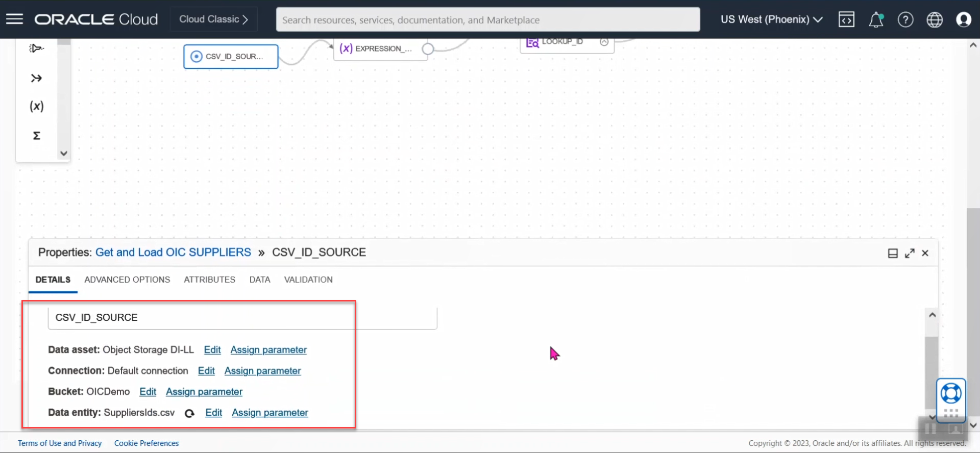Switch to the DETAILS tab
Viewport: 980px width, 453px height.
(x=53, y=280)
